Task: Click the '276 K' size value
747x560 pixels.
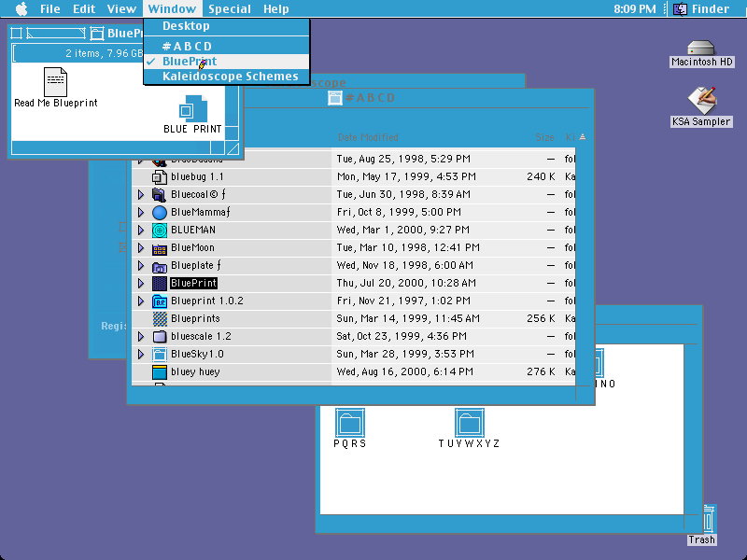Action: (x=541, y=371)
